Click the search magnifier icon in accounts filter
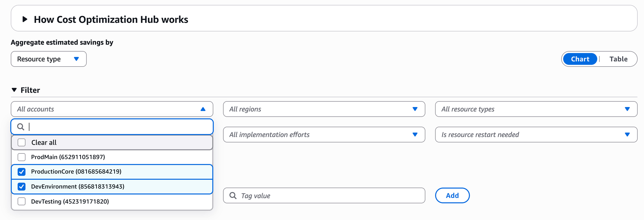Image resolution: width=644 pixels, height=220 pixels. point(21,127)
